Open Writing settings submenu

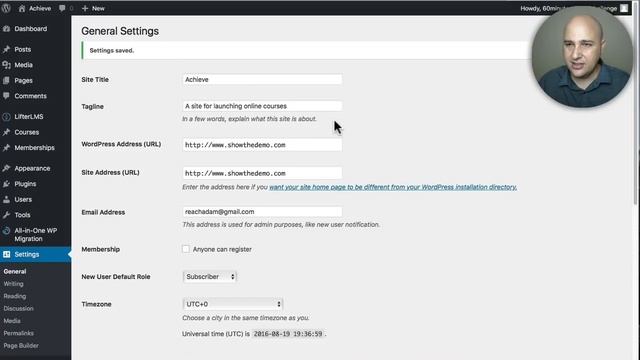click(13, 284)
